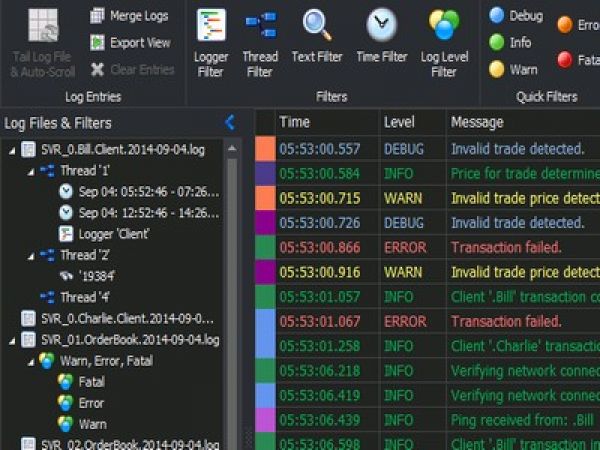Select the Fatal log level filter item
Screen dimensions: 600x450
pos(81,382)
